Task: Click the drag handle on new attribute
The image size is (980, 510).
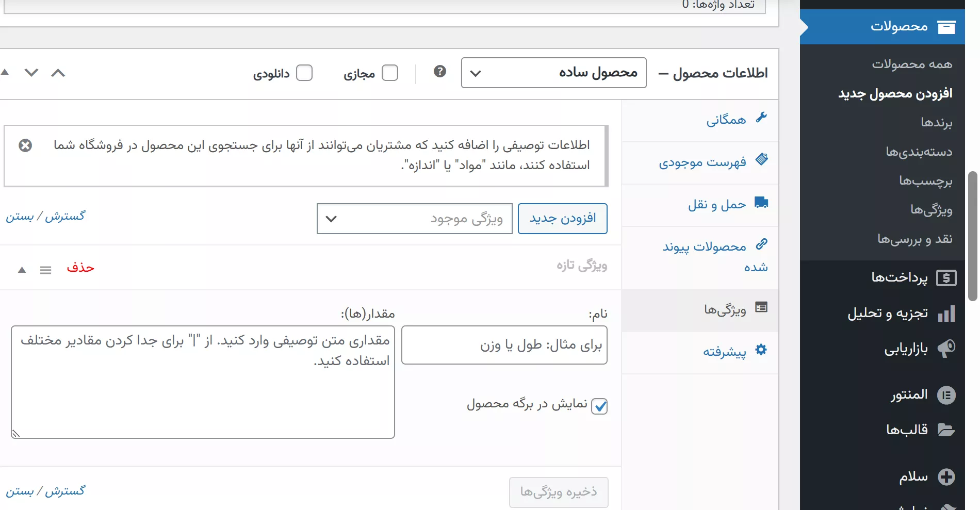Action: [45, 270]
